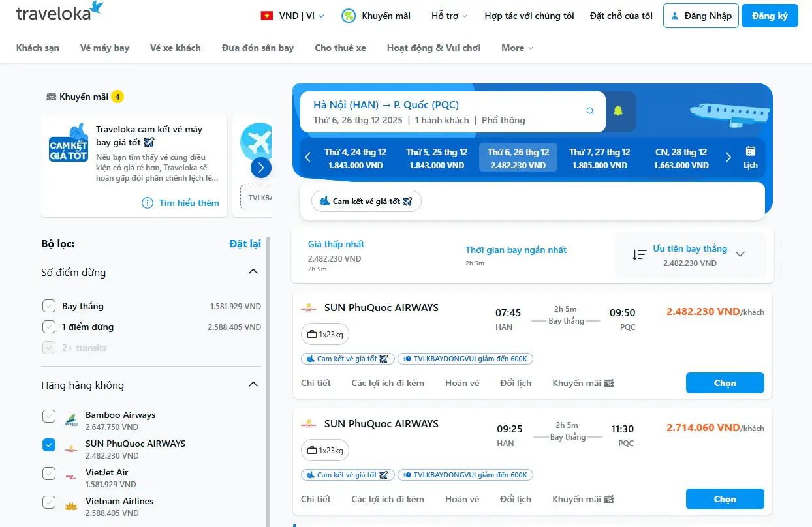
Task: Click the previous dates left arrow
Action: [308, 158]
